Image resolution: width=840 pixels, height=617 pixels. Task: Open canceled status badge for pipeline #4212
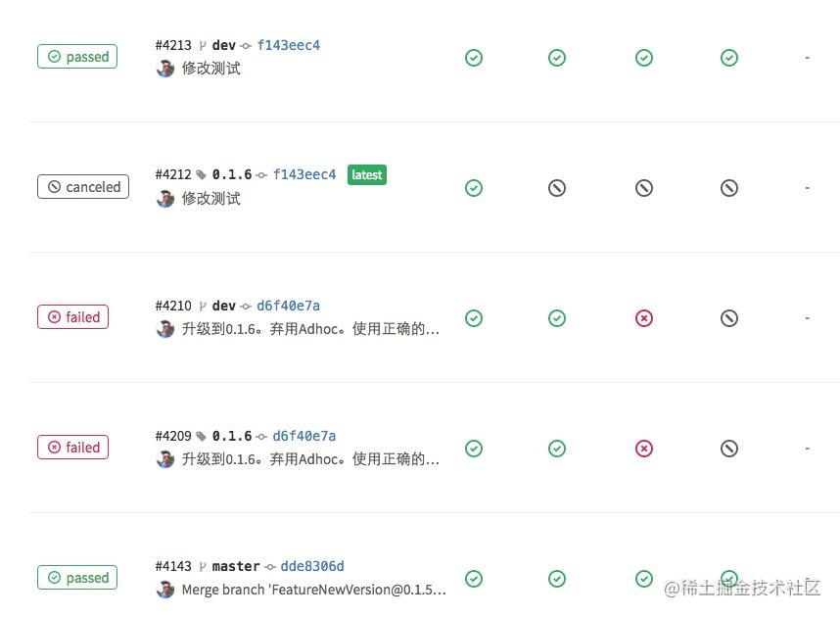83,187
